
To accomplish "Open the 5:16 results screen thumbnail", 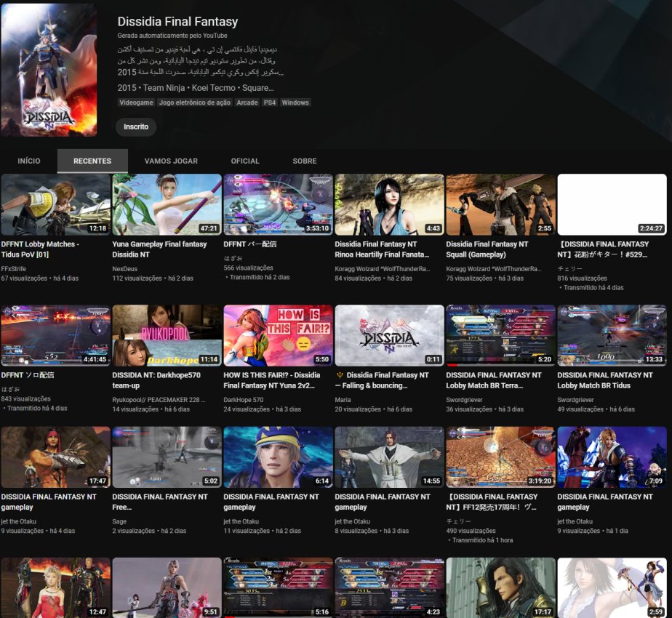I will pyautogui.click(x=278, y=587).
